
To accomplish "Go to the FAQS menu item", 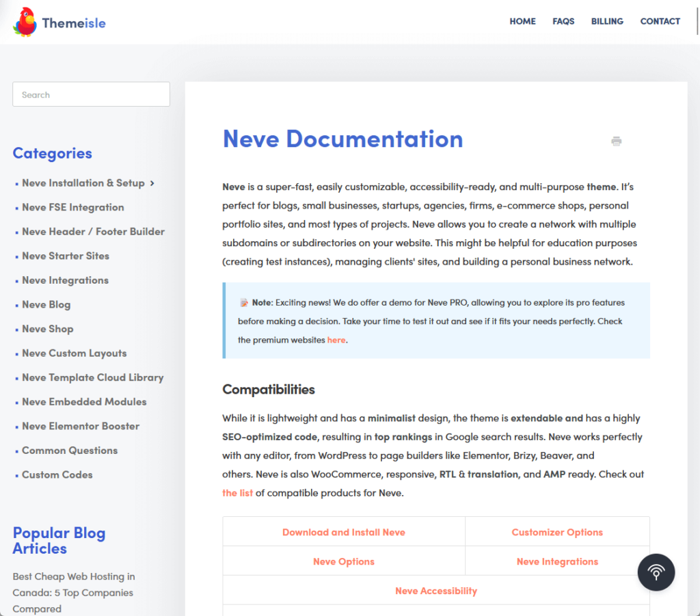I will coord(563,21).
